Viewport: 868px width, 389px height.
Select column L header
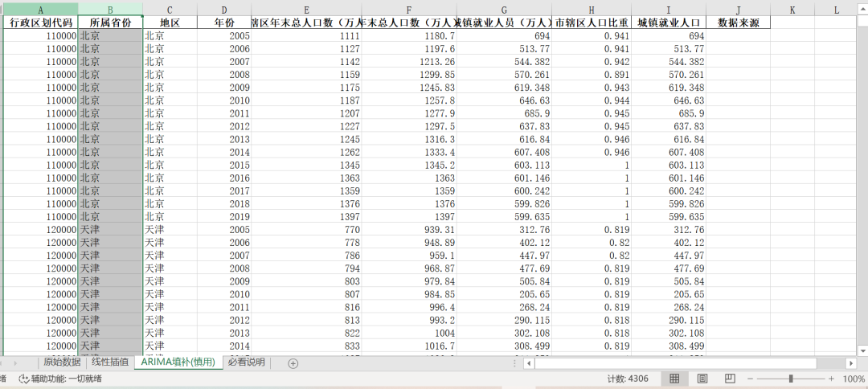click(x=837, y=10)
